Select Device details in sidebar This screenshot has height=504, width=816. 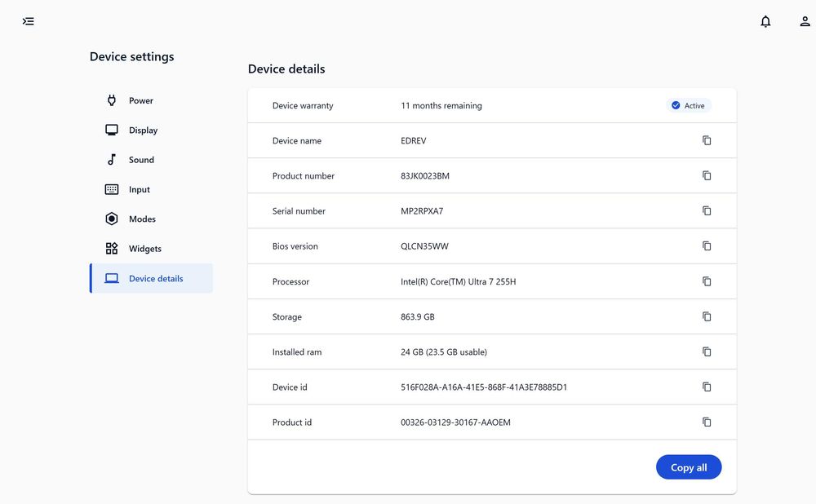pyautogui.click(x=152, y=278)
